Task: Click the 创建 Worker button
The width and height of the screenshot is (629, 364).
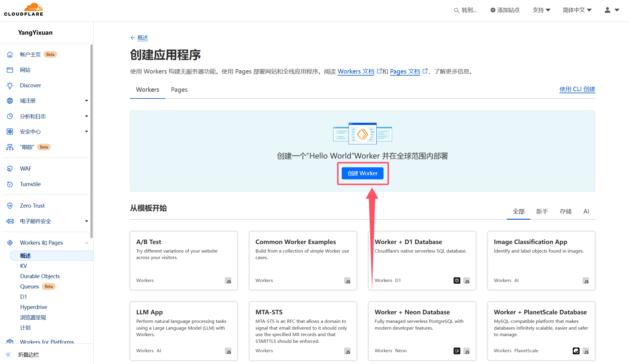Action: coord(363,173)
